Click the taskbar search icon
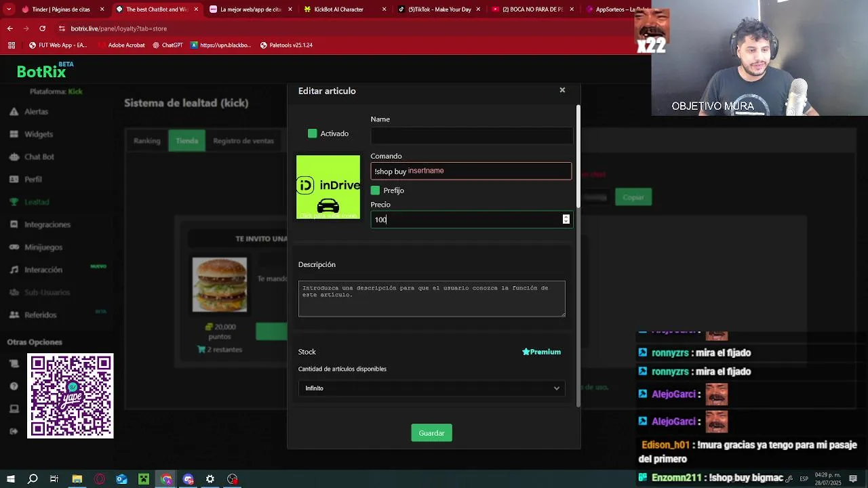Viewport: 868px width, 488px height. click(x=33, y=479)
